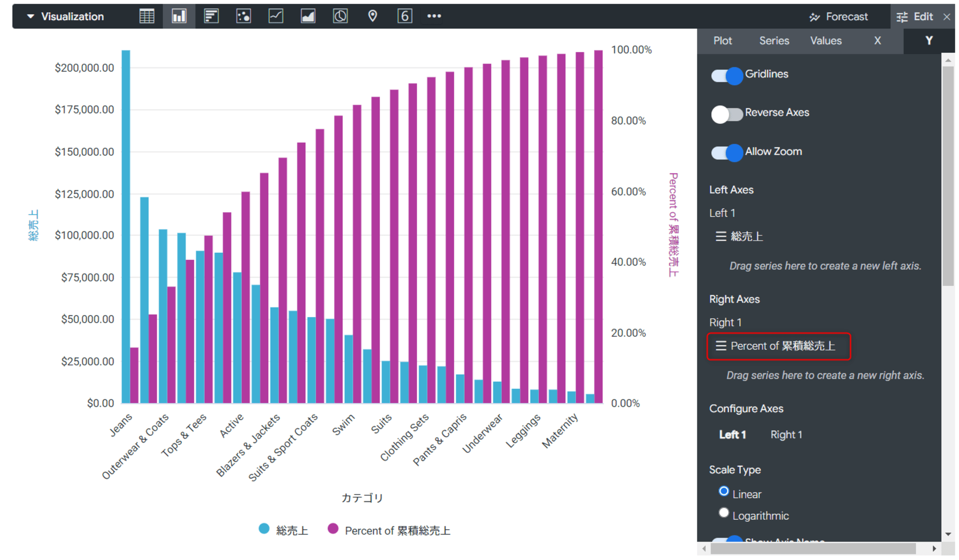Click the Forecast button
The image size is (959, 560).
click(x=839, y=17)
